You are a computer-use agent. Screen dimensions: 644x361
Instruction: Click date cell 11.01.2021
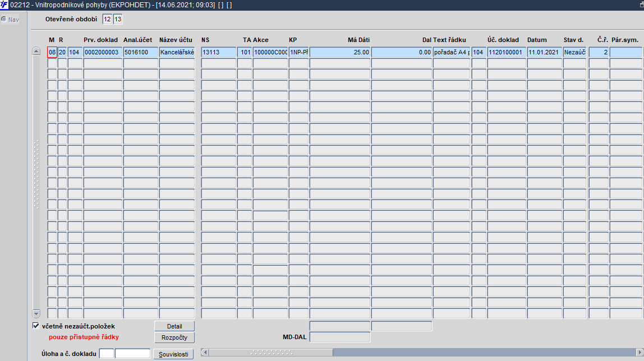(x=544, y=52)
